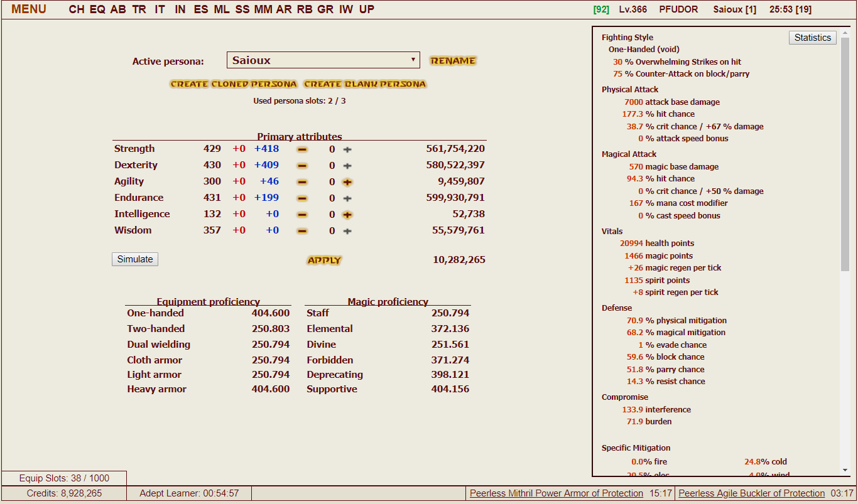Increase Wisdom with its plus icon
This screenshot has width=858, height=504.
pyautogui.click(x=347, y=231)
